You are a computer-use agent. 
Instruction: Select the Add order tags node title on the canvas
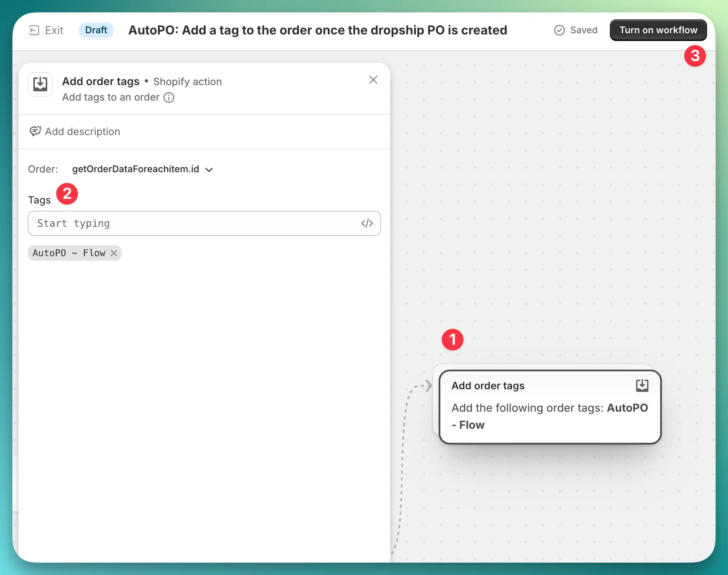click(x=488, y=386)
